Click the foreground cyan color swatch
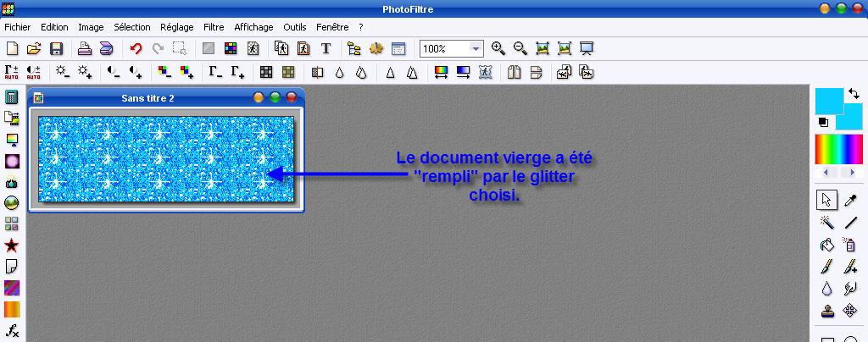 coord(827,100)
